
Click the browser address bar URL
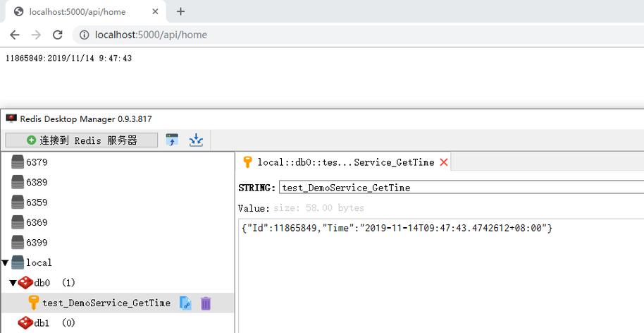151,35
